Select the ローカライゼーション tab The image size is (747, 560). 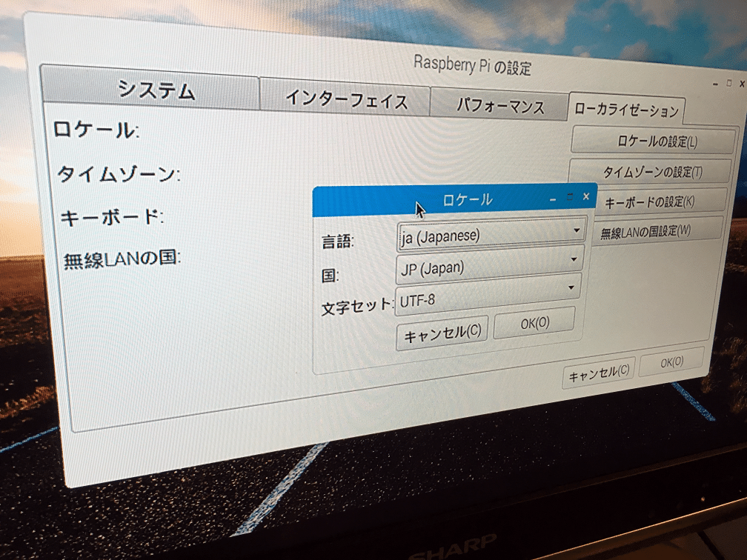click(626, 110)
